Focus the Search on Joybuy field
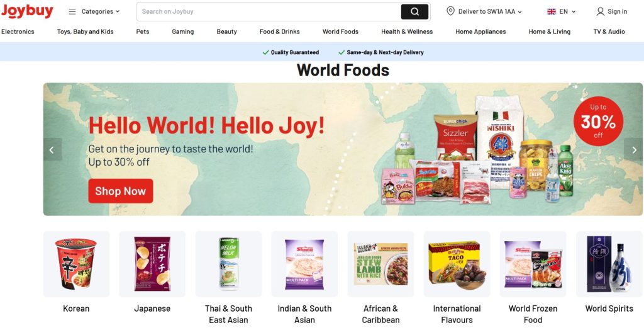Screen dimensions: 644x335 (x=269, y=11)
